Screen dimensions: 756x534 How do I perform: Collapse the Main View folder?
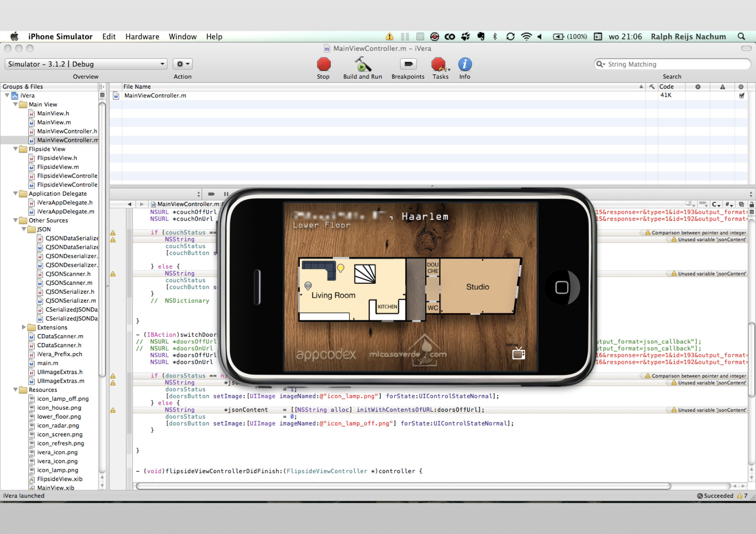15,104
